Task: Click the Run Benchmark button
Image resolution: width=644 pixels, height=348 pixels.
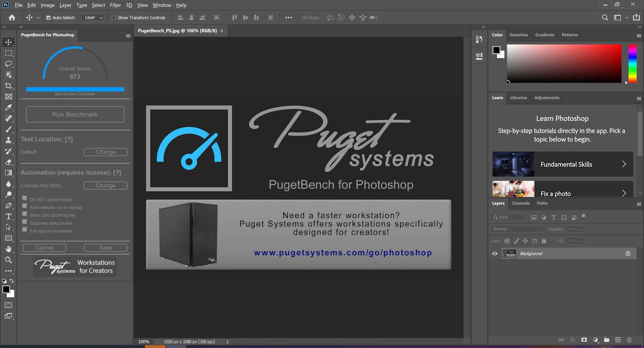Action: [x=75, y=114]
